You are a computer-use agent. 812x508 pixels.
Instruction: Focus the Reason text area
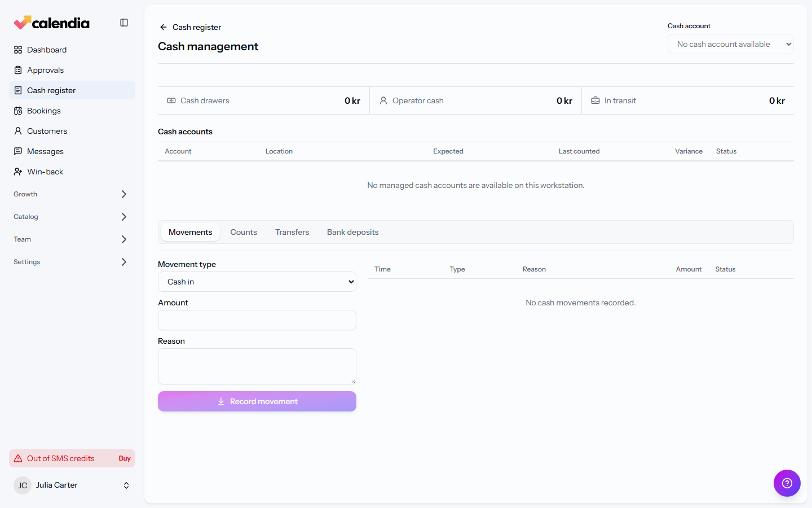coord(257,366)
